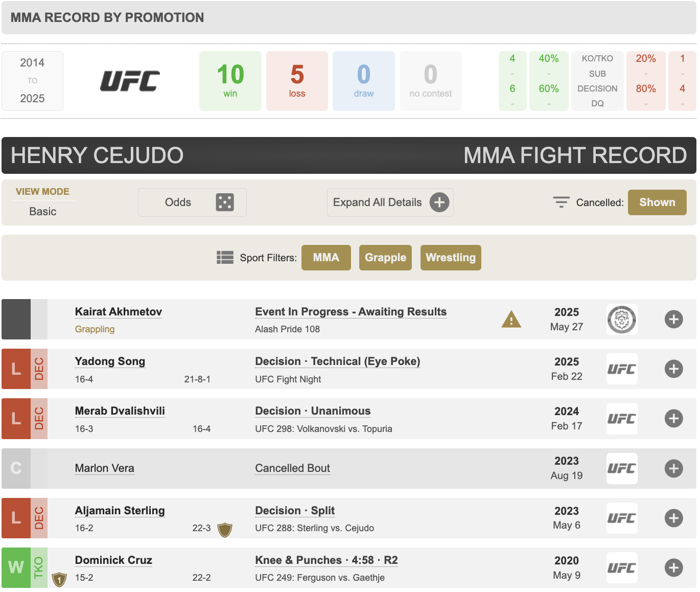This screenshot has width=700, height=592.
Task: Click the 2014 to 2025 date range box
Action: click(x=32, y=81)
